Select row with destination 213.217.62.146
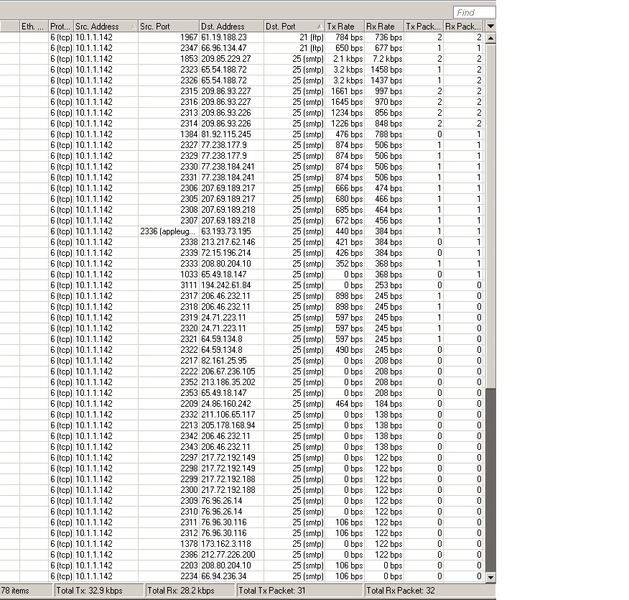Viewport: 629px width, 600px height. 241,242
